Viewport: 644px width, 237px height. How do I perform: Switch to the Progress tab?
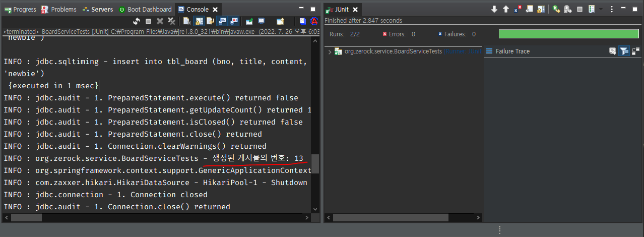(20, 9)
